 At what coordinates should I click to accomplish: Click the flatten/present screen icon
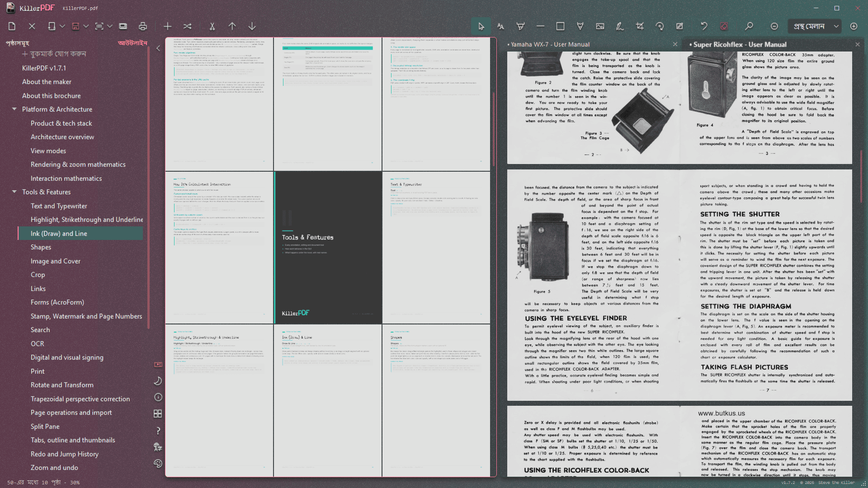pos(123,26)
